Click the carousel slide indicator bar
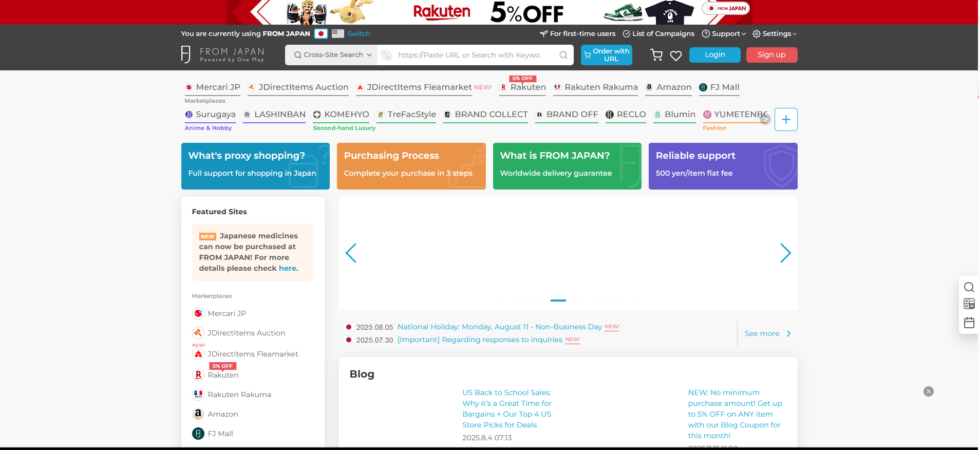 click(x=558, y=301)
